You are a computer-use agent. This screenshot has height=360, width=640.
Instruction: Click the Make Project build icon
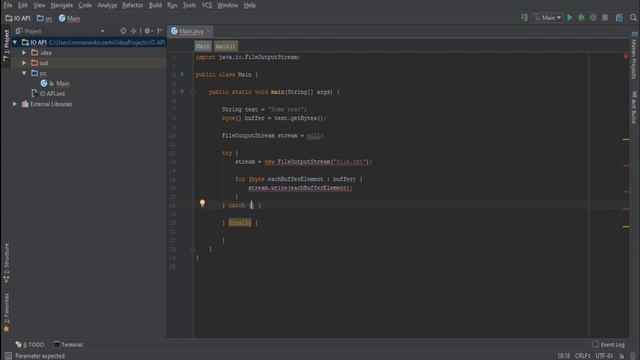coord(524,18)
